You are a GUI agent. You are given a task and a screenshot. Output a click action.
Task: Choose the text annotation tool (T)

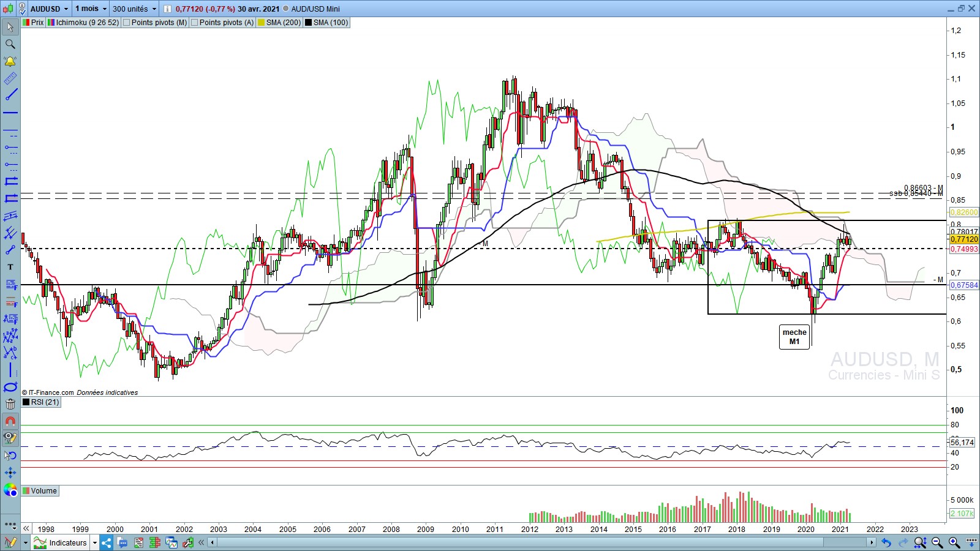point(10,267)
